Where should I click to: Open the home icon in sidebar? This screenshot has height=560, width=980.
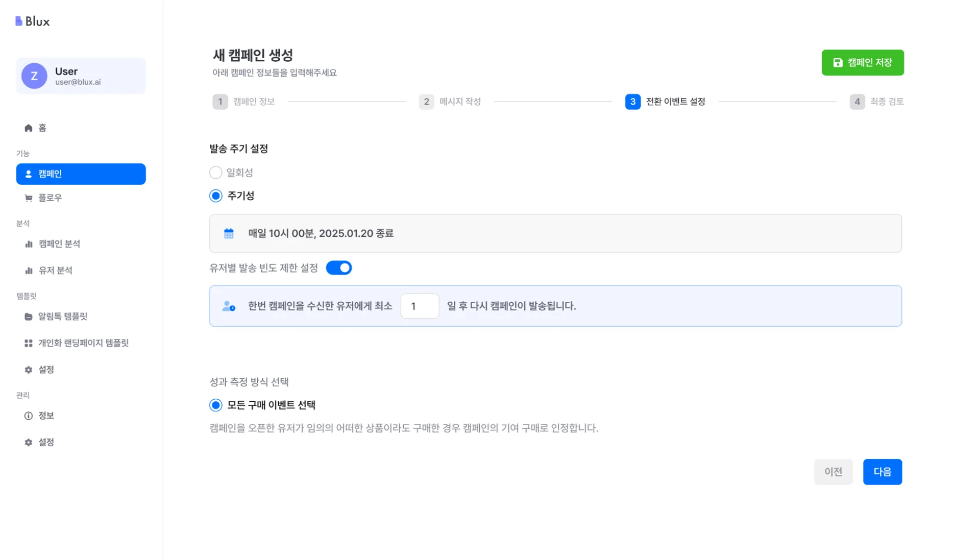(x=29, y=128)
